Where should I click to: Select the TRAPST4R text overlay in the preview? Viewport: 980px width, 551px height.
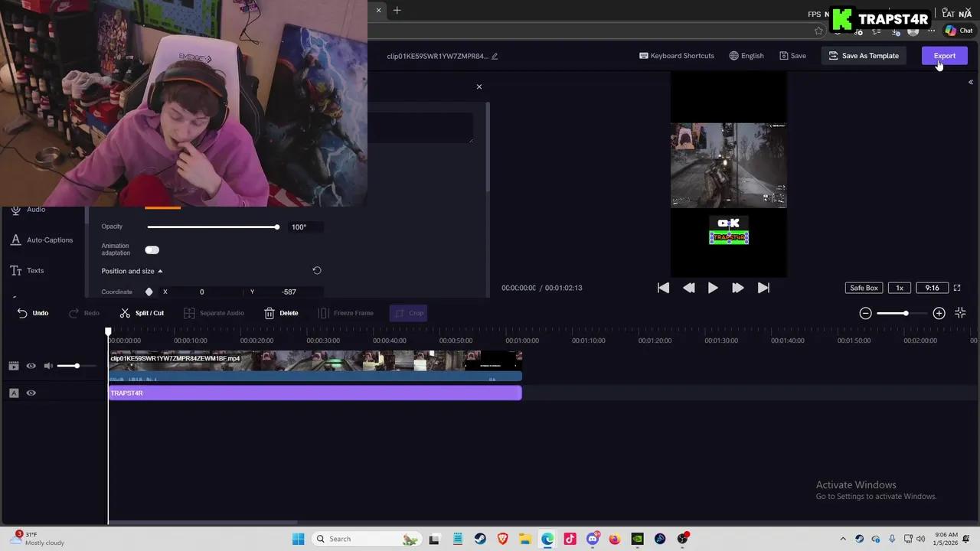(x=729, y=238)
